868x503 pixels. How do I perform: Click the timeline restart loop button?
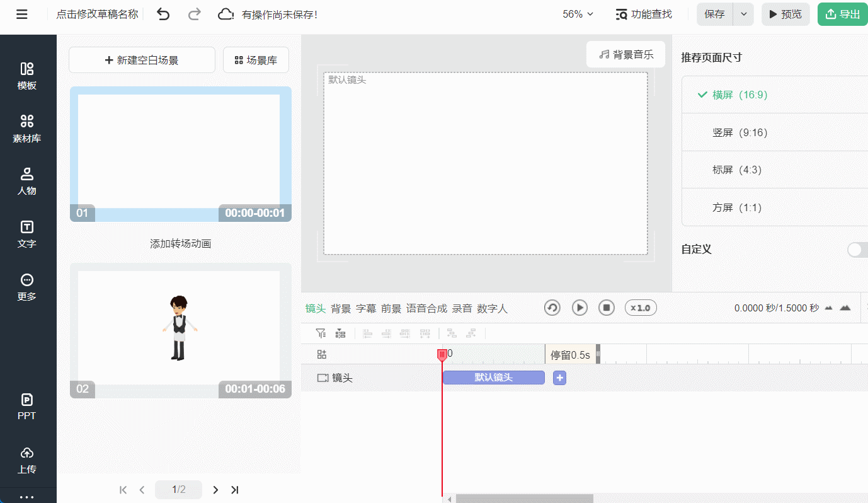pos(552,308)
